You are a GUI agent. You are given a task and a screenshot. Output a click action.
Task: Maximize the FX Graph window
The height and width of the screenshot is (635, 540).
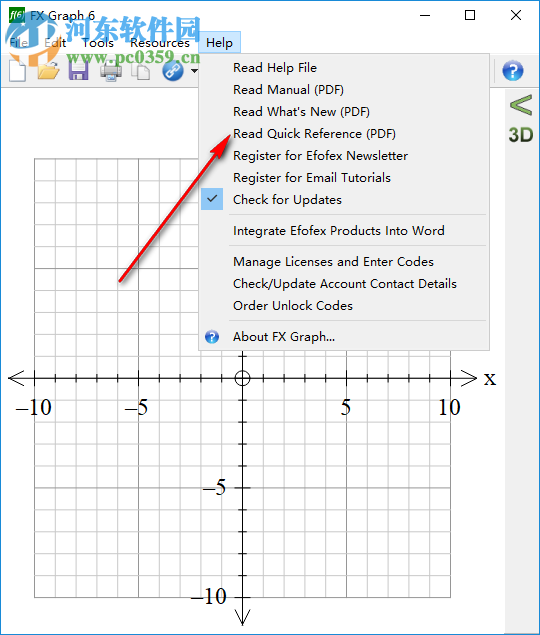[470, 15]
